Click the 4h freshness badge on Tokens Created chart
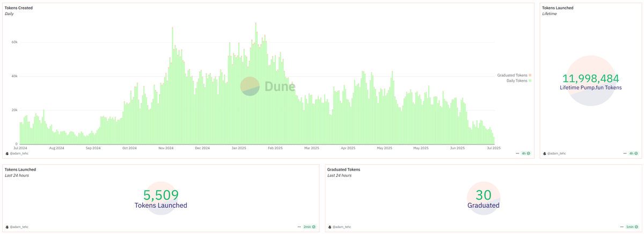This screenshot has width=644, height=234. click(526, 153)
